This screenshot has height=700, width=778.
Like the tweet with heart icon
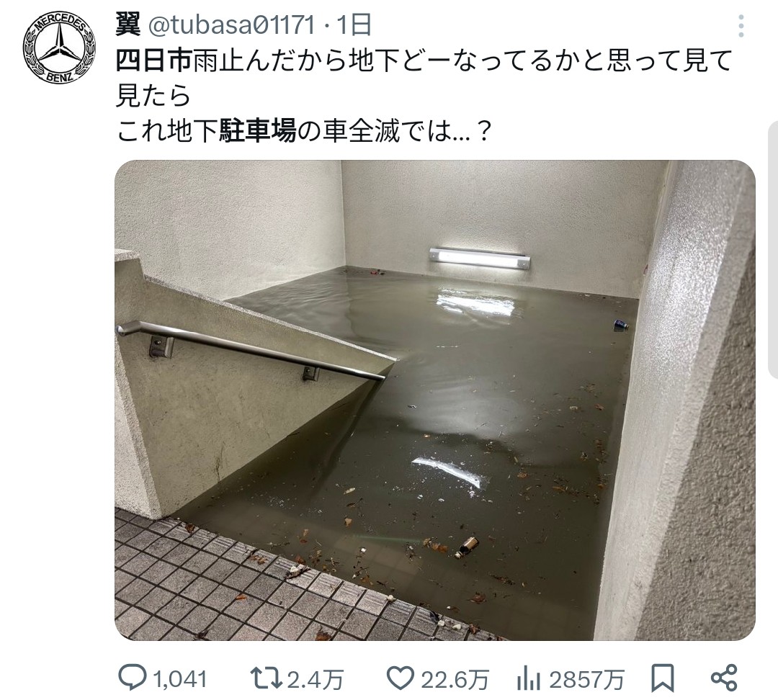(x=400, y=678)
